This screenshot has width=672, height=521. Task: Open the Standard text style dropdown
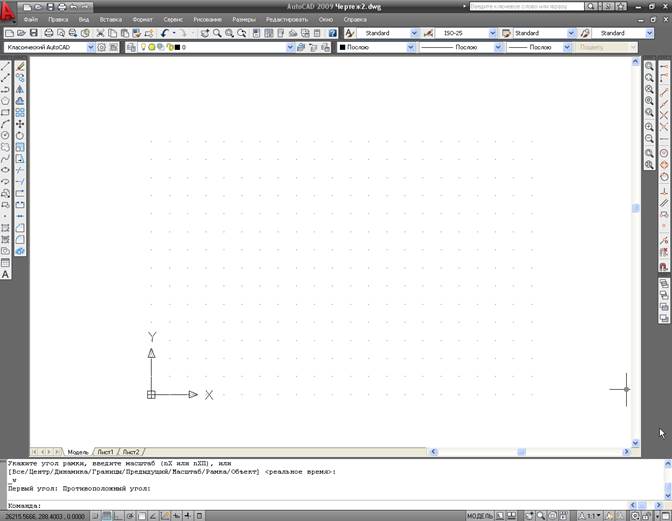click(x=414, y=33)
